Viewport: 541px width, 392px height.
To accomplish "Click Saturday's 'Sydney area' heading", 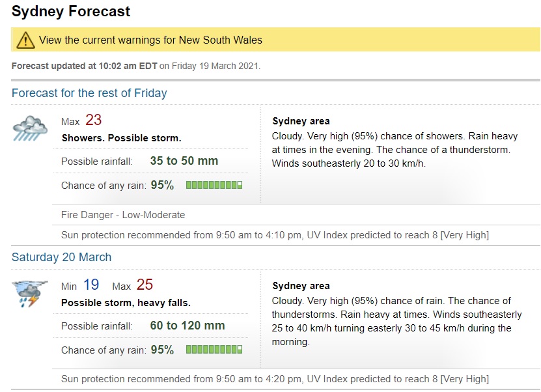I will pyautogui.click(x=301, y=286).
